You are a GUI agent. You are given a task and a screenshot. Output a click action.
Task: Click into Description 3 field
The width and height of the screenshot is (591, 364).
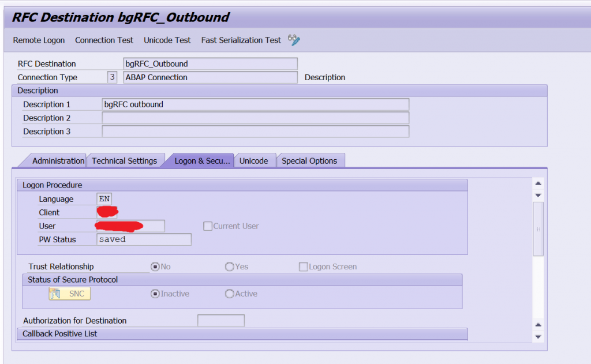pyautogui.click(x=256, y=132)
